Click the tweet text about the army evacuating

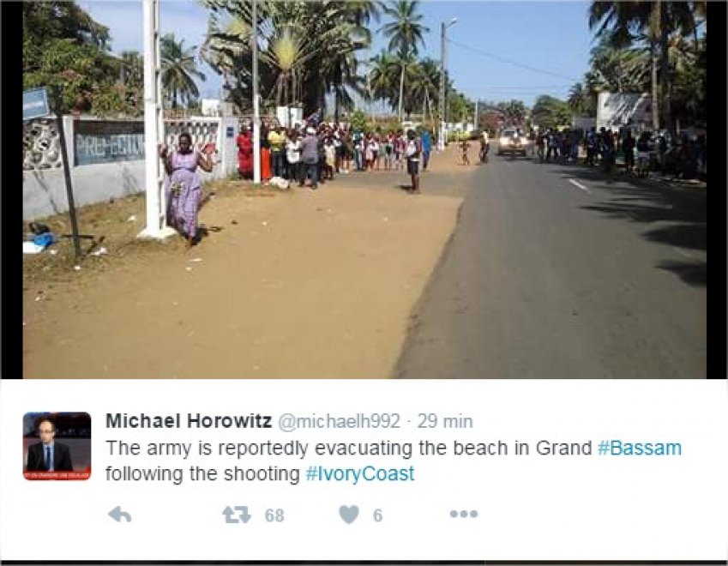click(394, 461)
